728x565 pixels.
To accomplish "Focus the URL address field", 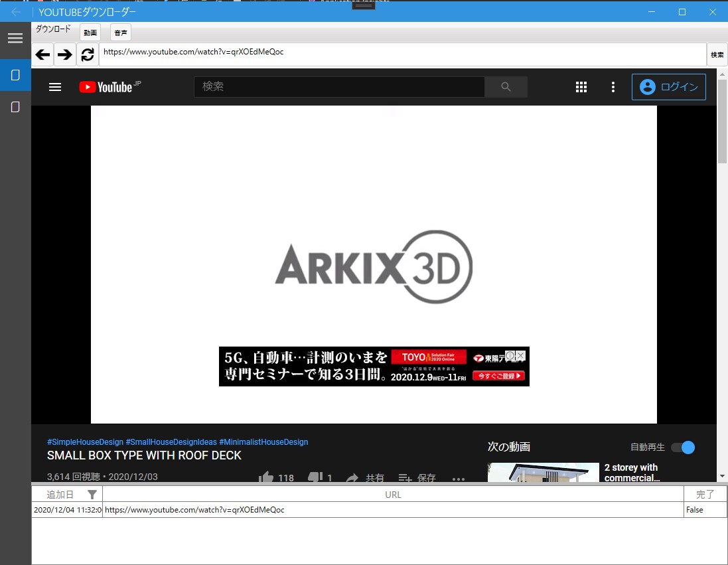I will [403, 54].
